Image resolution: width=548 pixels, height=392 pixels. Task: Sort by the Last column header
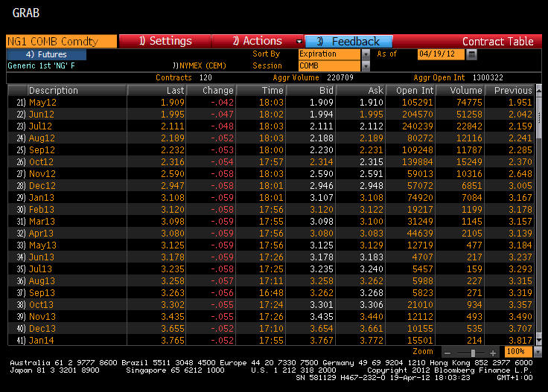click(156, 91)
